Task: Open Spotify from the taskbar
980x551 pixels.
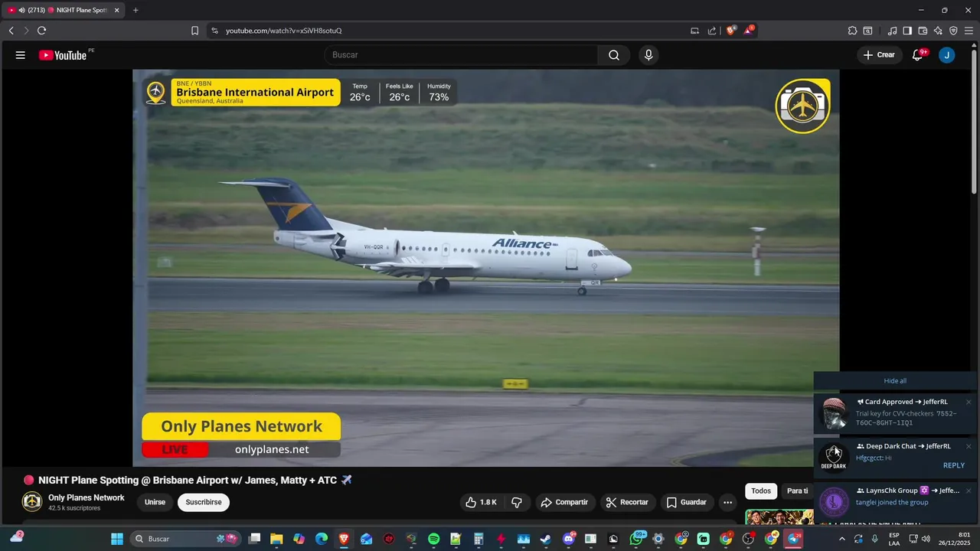Action: point(434,539)
